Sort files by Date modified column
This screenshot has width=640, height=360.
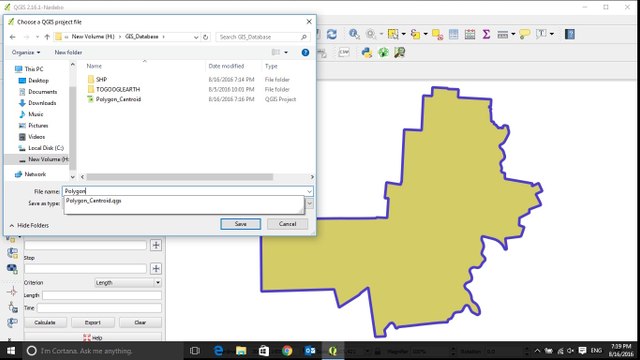[x=227, y=66]
